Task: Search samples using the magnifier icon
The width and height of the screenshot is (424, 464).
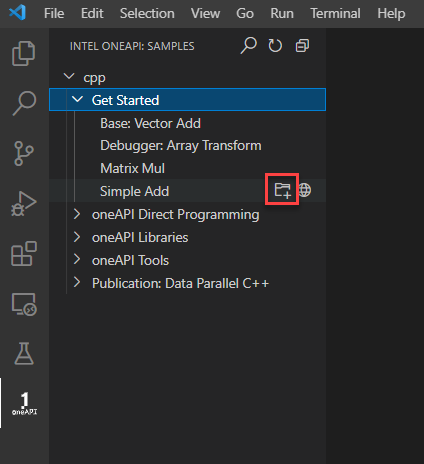Action: point(249,45)
